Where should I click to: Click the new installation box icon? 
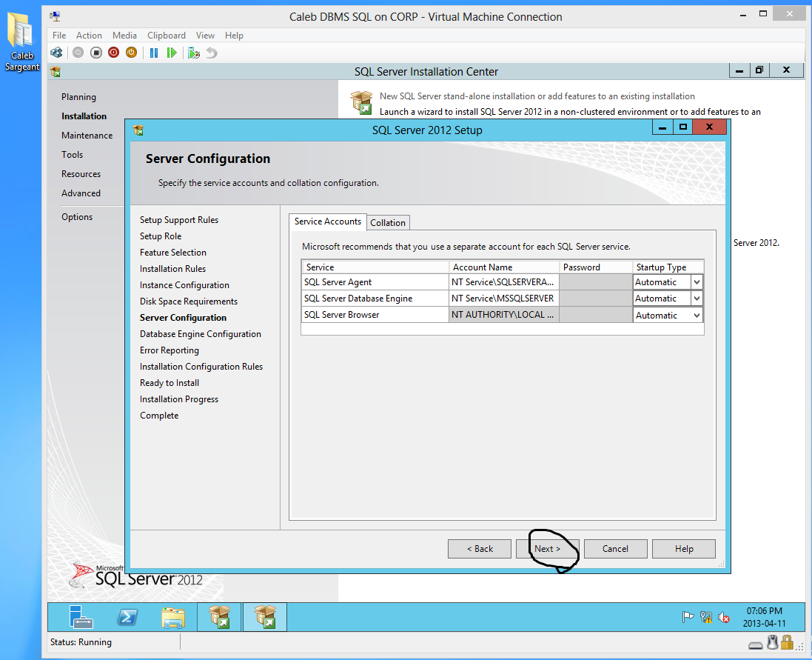[x=361, y=102]
